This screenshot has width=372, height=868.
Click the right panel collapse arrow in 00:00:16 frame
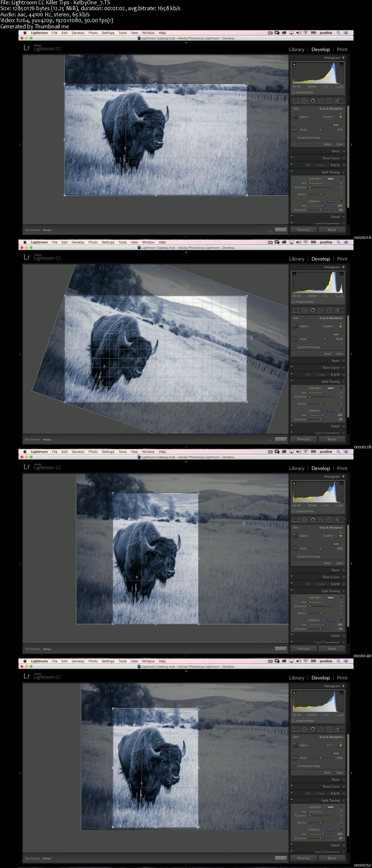coord(351,144)
